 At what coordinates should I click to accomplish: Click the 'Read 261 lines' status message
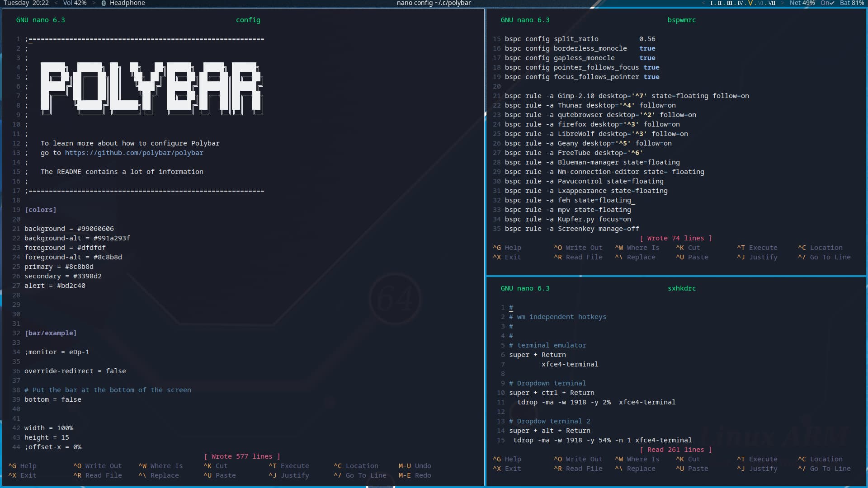[676, 450]
